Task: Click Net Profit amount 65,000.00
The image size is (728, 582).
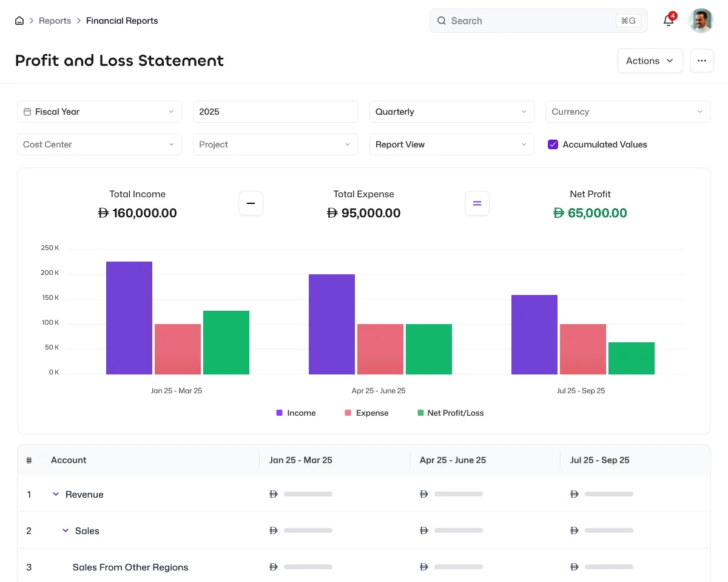Action: pos(590,213)
